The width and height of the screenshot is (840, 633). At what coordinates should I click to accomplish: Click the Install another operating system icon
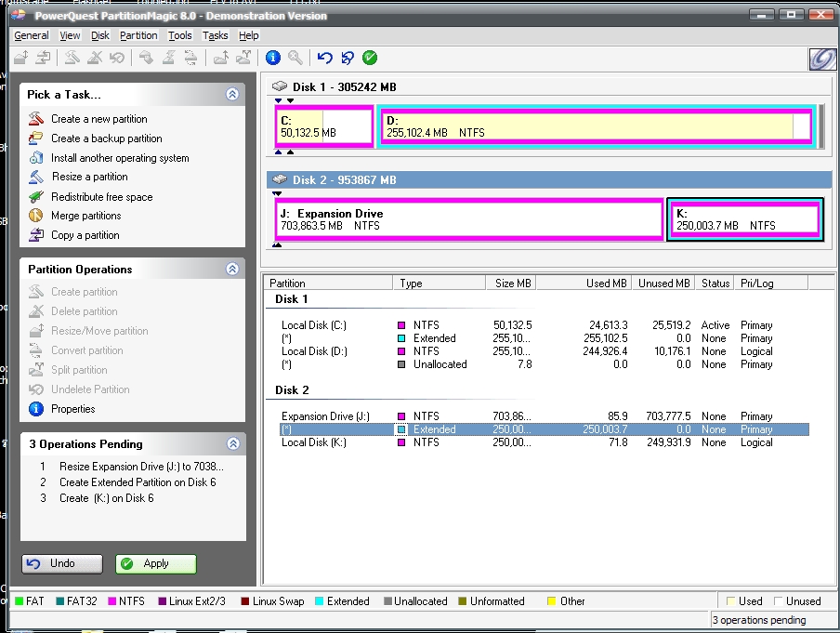36,158
